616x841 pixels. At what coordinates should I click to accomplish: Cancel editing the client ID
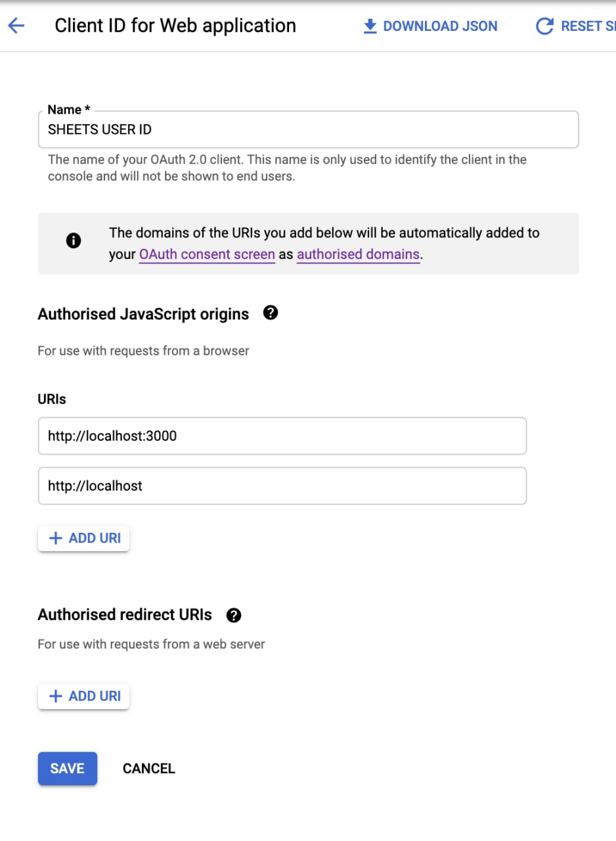(x=149, y=768)
